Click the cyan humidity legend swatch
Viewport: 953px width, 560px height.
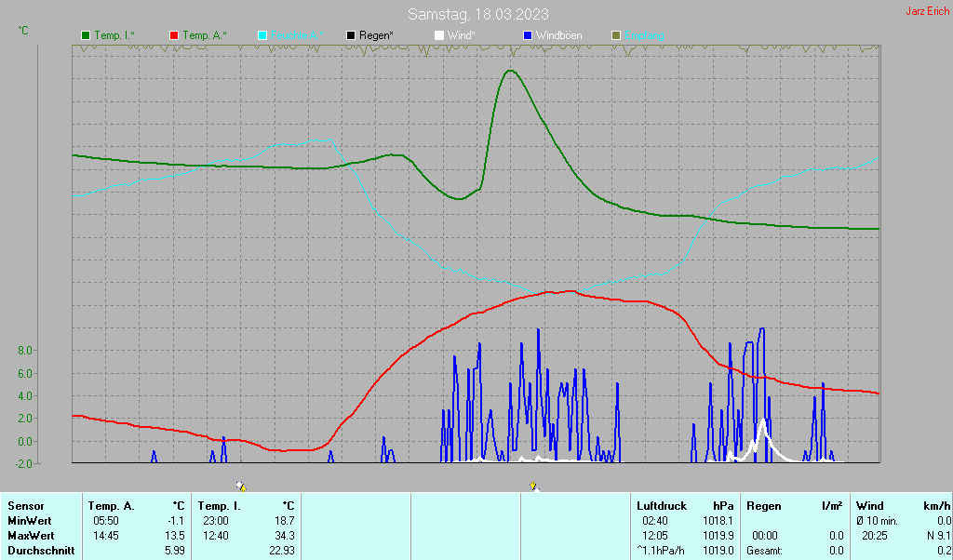click(x=262, y=35)
